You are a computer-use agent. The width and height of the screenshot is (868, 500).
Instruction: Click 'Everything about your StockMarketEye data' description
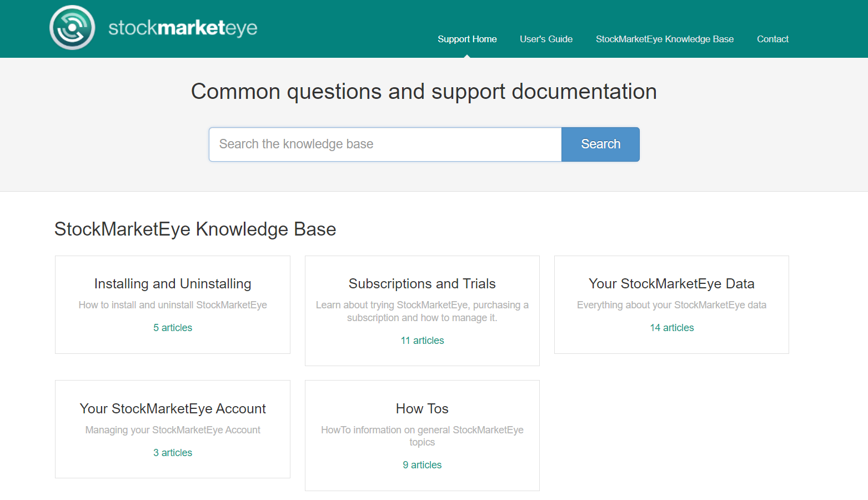pos(671,305)
